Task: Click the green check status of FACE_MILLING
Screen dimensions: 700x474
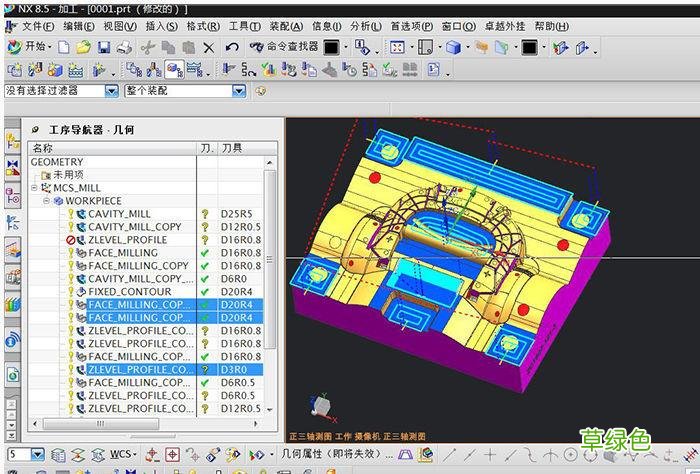Action: coord(205,253)
